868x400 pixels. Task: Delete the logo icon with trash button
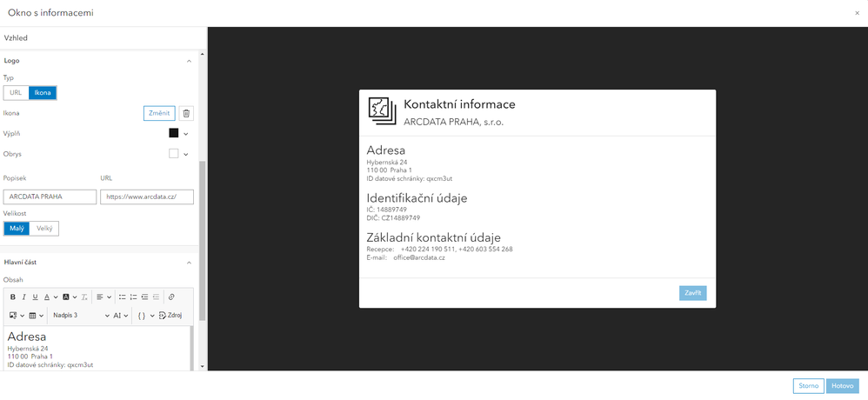pyautogui.click(x=186, y=113)
